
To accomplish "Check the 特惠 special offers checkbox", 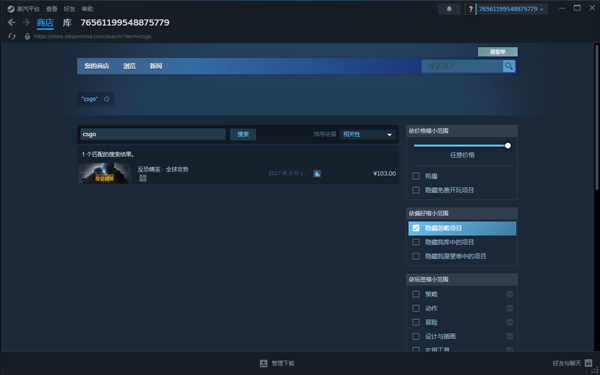I will (x=416, y=176).
